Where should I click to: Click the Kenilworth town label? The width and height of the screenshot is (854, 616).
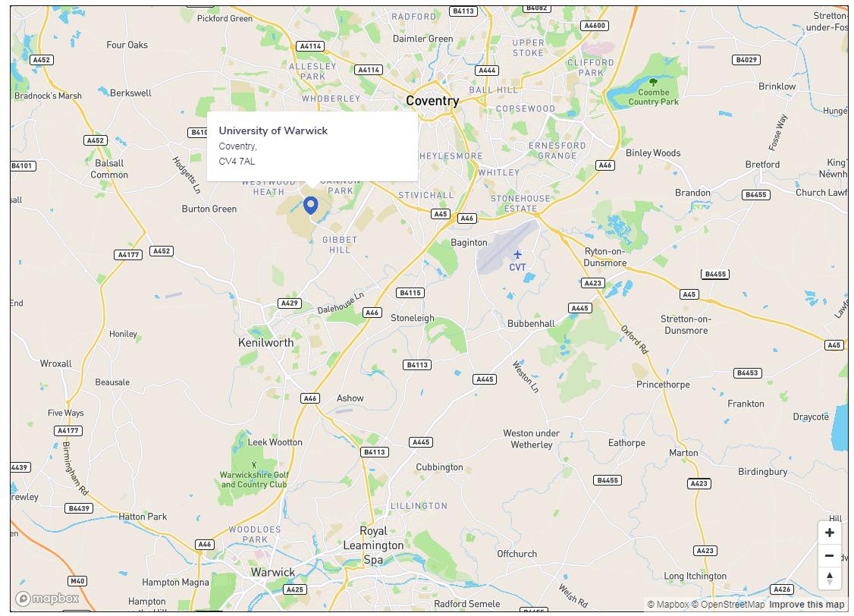[x=265, y=343]
